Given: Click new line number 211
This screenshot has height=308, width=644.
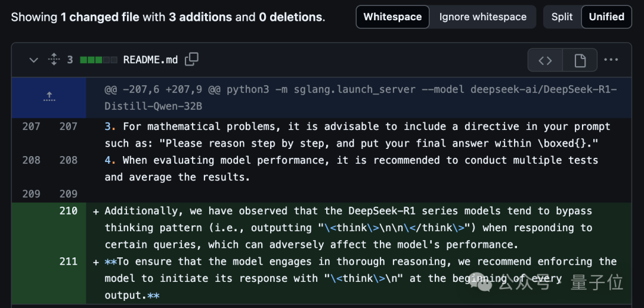Looking at the screenshot, I should pos(68,262).
